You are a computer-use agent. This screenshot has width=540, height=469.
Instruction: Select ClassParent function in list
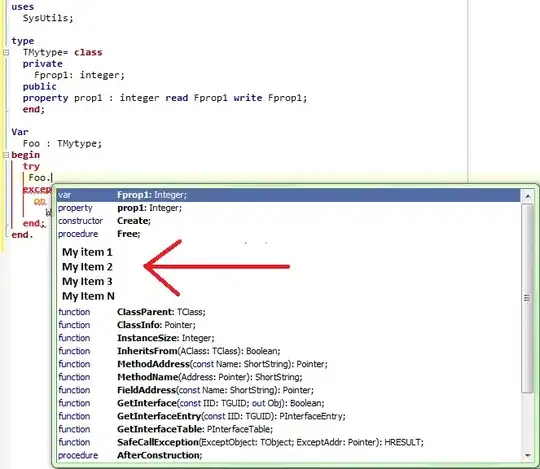(x=288, y=312)
